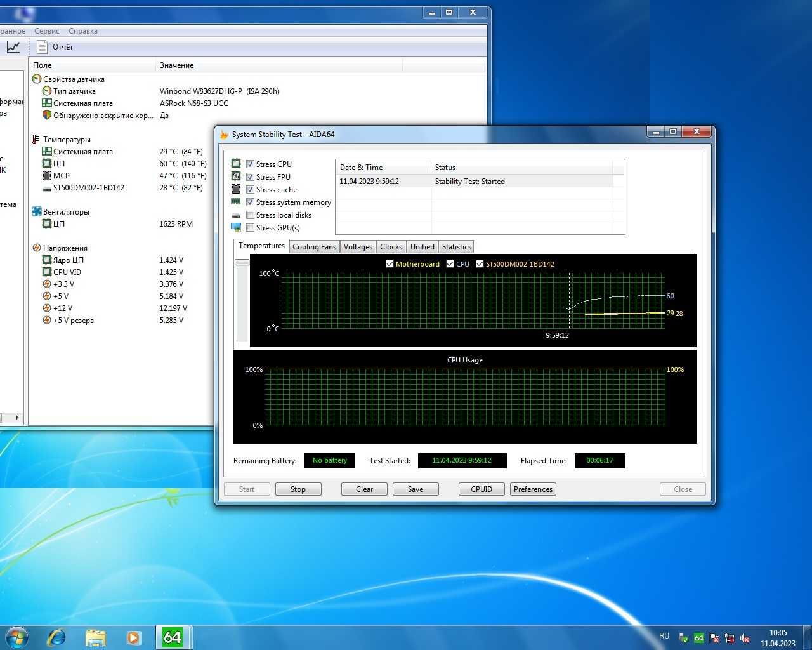
Task: Click the Температуры thermometer icon
Action: [x=37, y=140]
